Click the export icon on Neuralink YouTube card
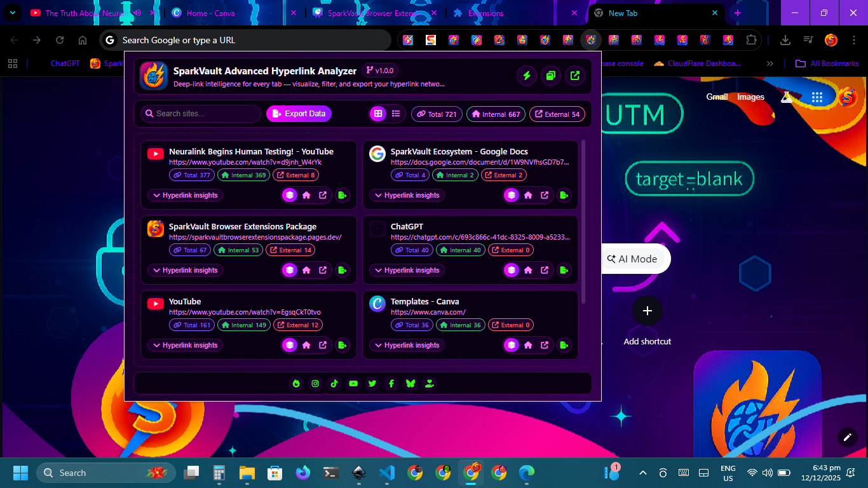Image resolution: width=868 pixels, height=488 pixels. pyautogui.click(x=342, y=195)
